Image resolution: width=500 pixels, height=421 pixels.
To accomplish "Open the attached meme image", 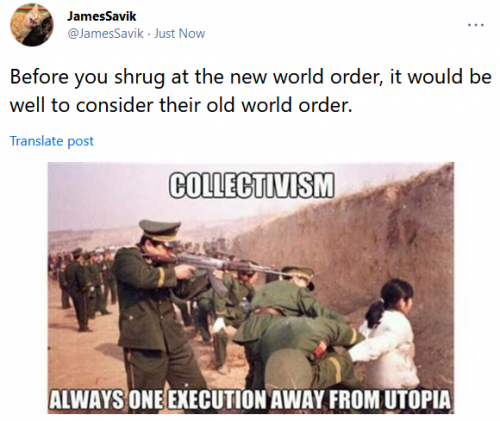I will pyautogui.click(x=251, y=288).
